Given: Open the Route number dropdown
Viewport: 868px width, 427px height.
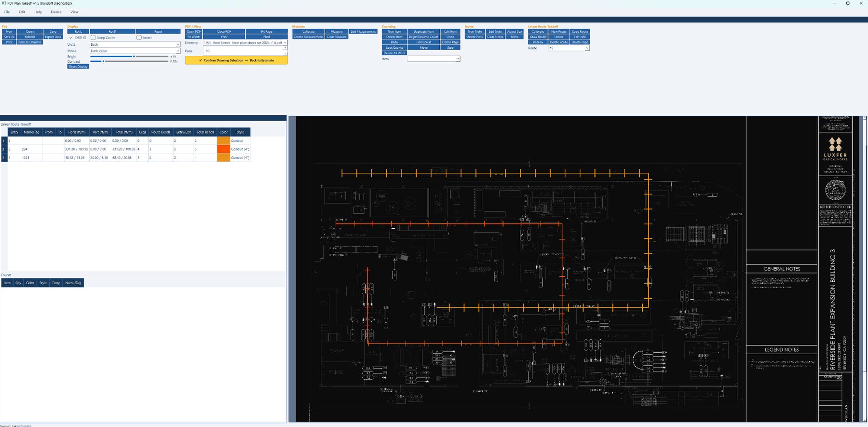Looking at the screenshot, I should tap(569, 48).
